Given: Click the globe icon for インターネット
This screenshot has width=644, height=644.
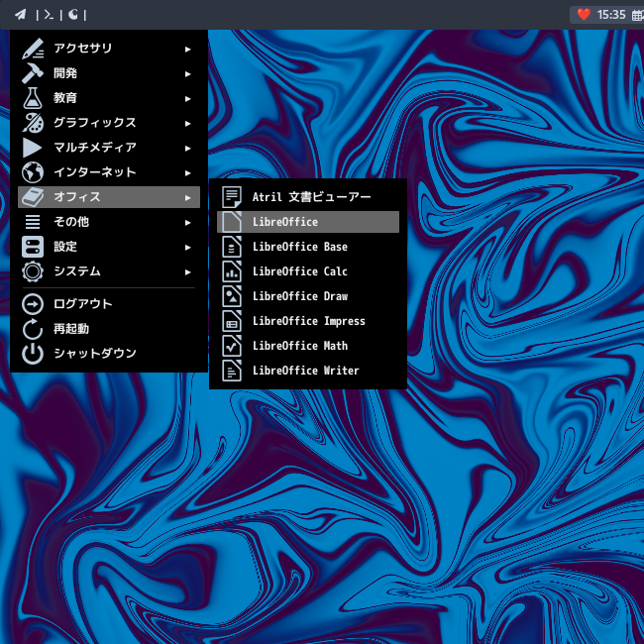Looking at the screenshot, I should pyautogui.click(x=33, y=172).
